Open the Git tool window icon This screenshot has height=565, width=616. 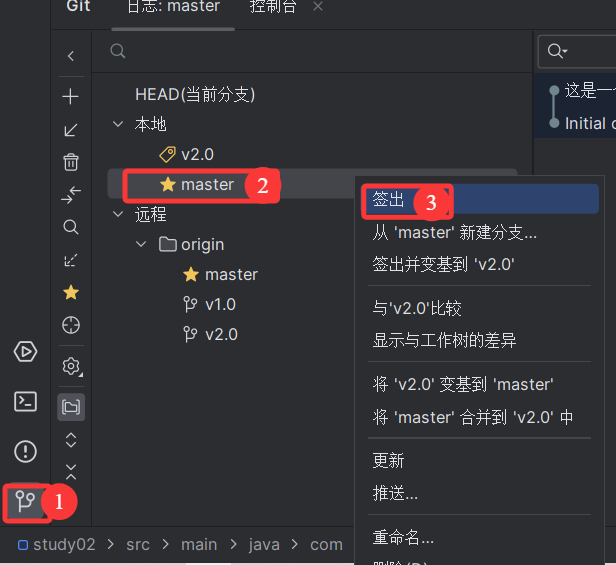click(x=25, y=502)
